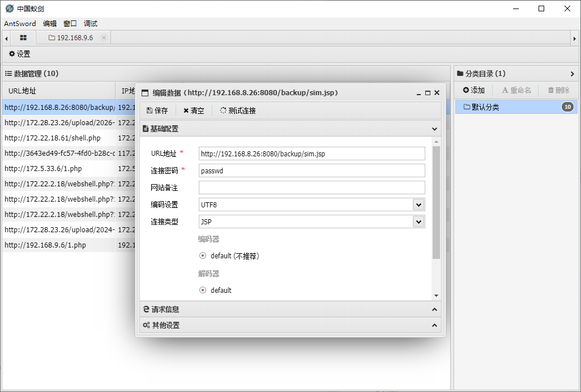Click the 保存 save icon button
The width and height of the screenshot is (581, 392).
(157, 110)
